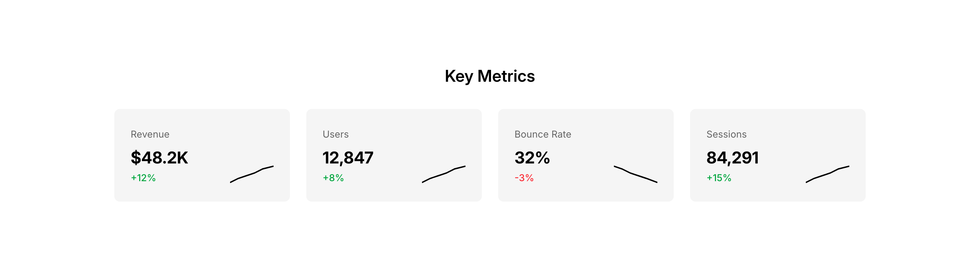This screenshot has height=267, width=980.
Task: Click the Bounce Rate downward sparkline
Action: pyautogui.click(x=635, y=174)
